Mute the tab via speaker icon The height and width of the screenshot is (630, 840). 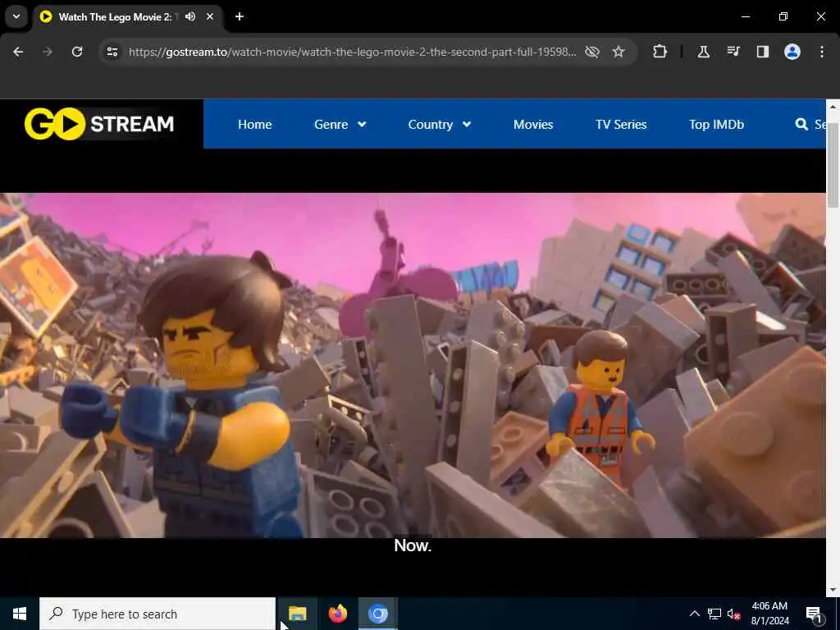[190, 16]
